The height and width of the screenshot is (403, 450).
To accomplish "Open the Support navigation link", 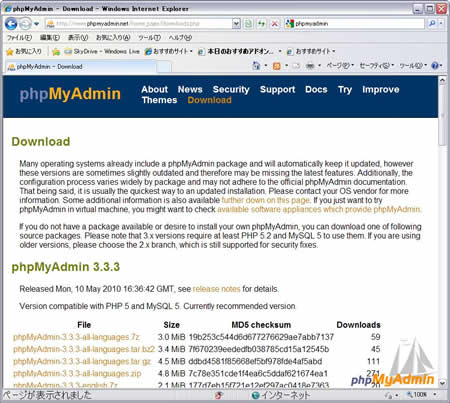I will [x=277, y=89].
